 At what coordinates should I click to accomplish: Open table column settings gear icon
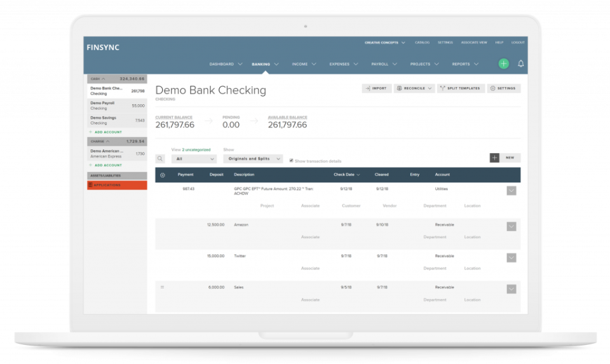163,175
